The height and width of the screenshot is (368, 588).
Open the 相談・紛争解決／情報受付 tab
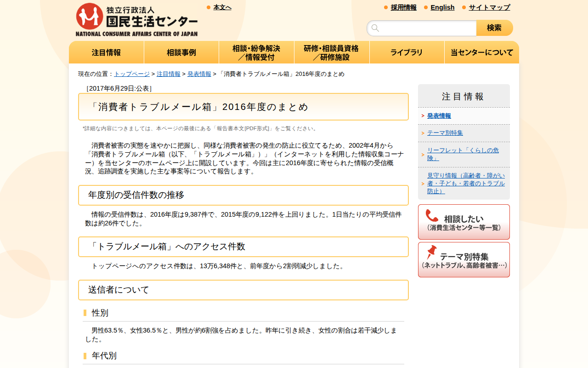[256, 52]
